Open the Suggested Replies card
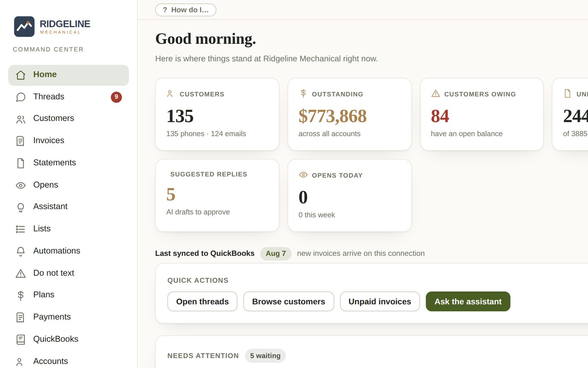Image resolution: width=588 pixels, height=368 pixels. tap(217, 195)
